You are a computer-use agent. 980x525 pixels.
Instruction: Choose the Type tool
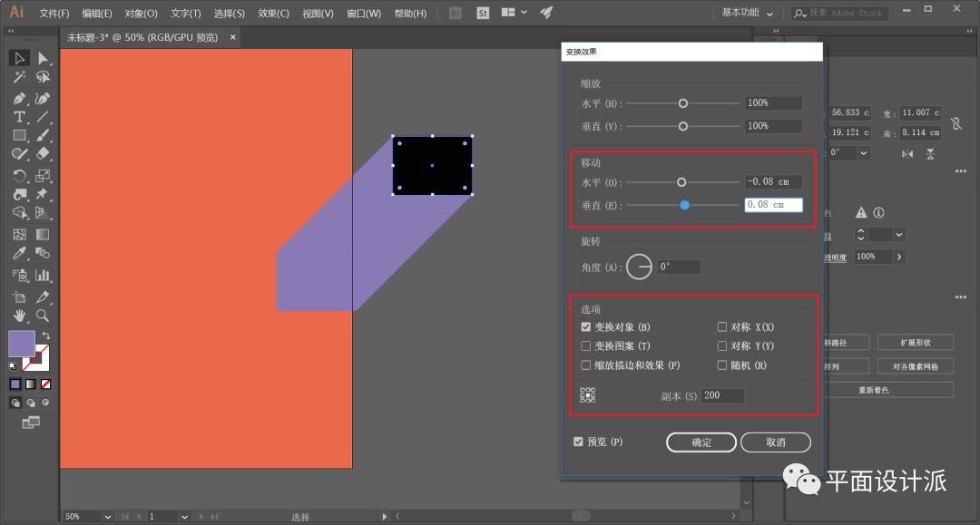pyautogui.click(x=19, y=117)
